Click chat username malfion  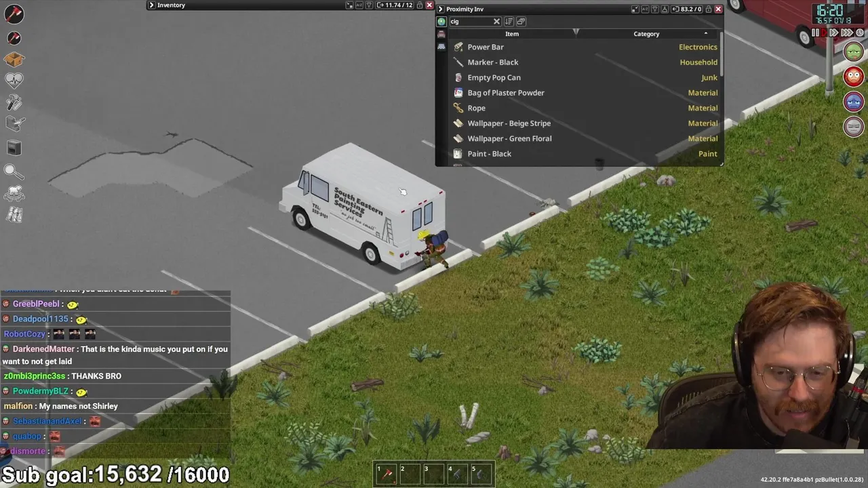[18, 406]
